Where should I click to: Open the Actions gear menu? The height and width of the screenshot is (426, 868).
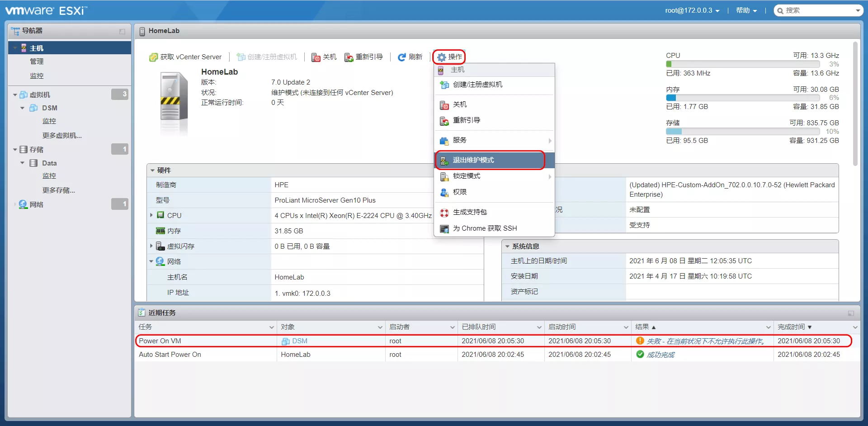[x=449, y=57]
